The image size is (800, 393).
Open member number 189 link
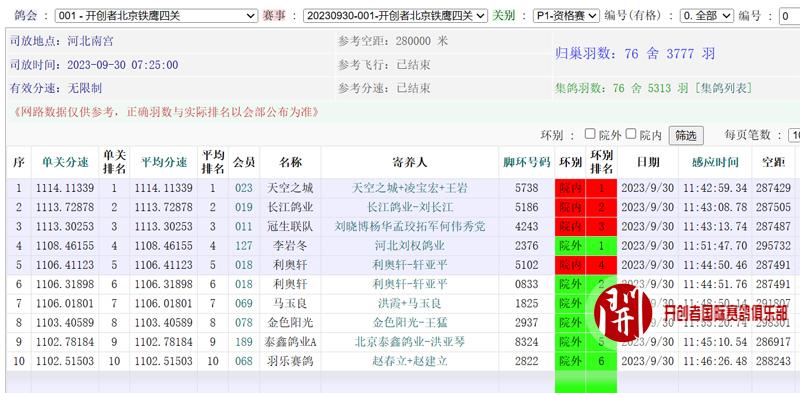coord(244,342)
